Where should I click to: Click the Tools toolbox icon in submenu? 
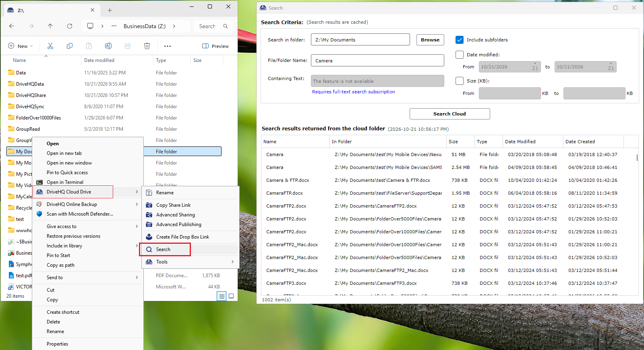point(149,262)
